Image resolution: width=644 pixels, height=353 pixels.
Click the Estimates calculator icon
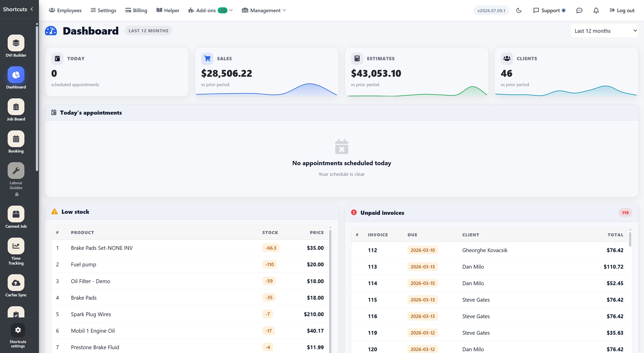357,58
